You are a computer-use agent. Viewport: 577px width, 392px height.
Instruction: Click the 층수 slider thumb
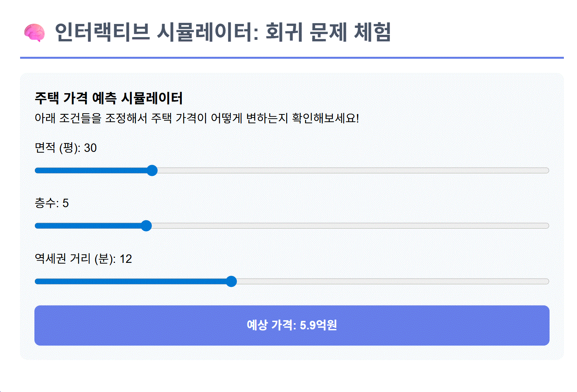(x=146, y=226)
